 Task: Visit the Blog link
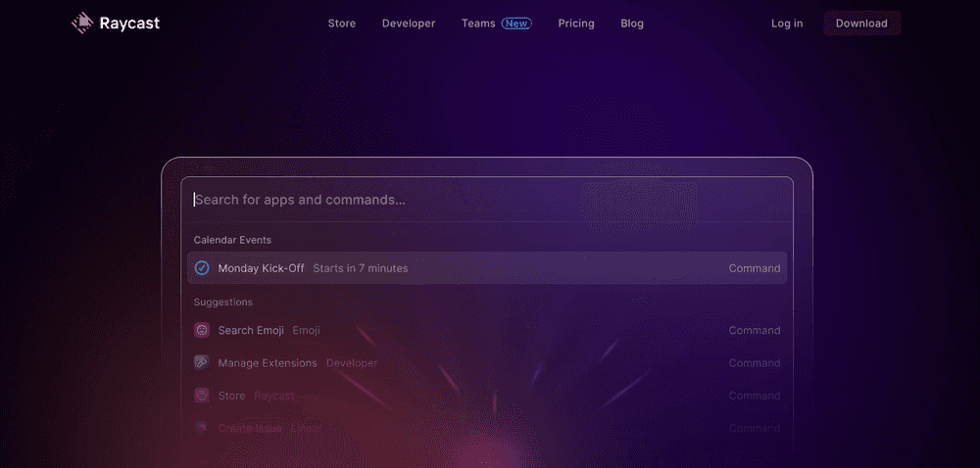(x=632, y=23)
